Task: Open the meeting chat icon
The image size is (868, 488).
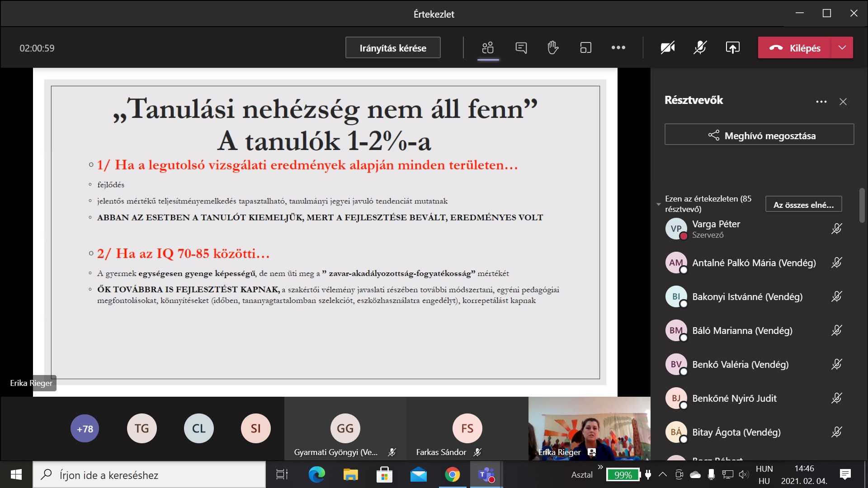Action: (521, 47)
